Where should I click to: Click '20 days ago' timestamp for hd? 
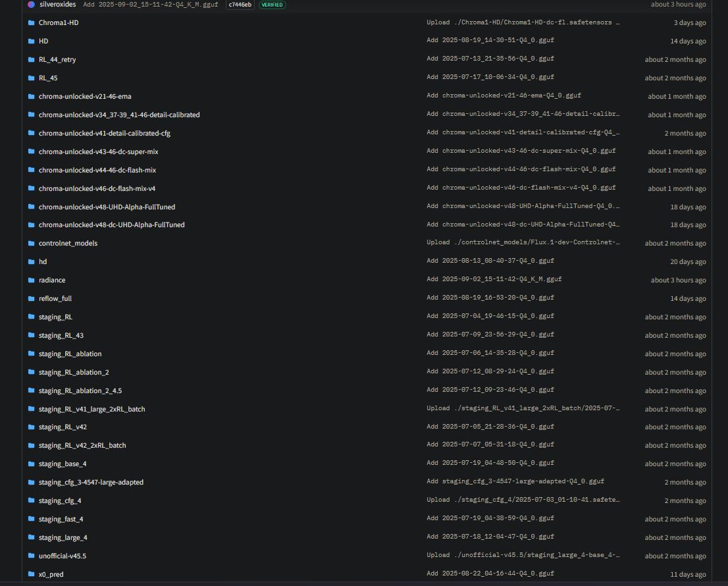[x=688, y=262]
